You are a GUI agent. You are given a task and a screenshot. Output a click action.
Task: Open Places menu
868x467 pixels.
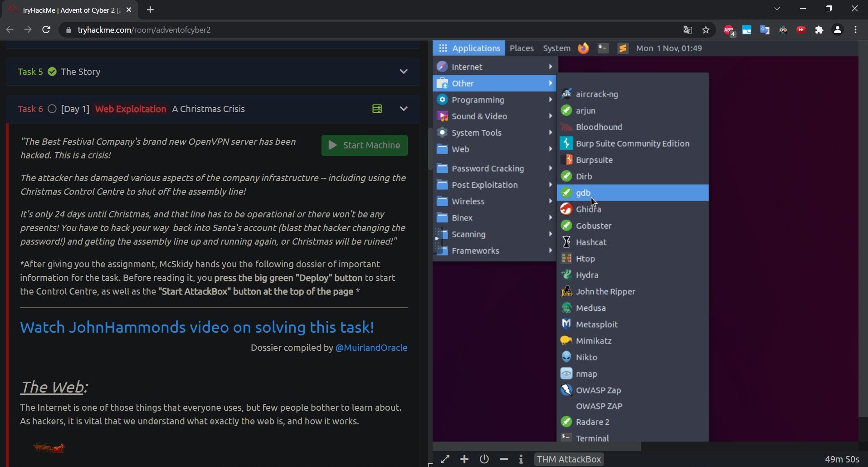click(x=522, y=48)
